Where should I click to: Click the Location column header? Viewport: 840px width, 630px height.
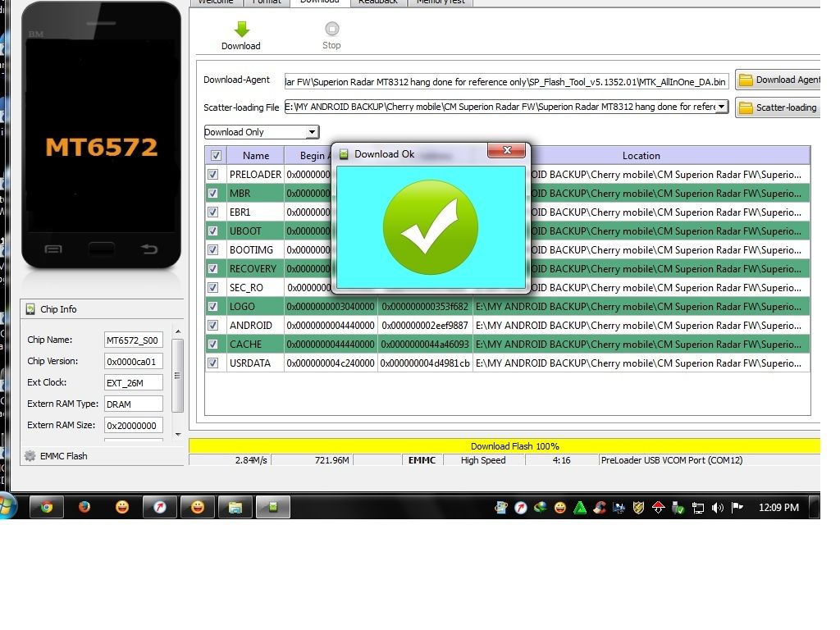pyautogui.click(x=641, y=155)
